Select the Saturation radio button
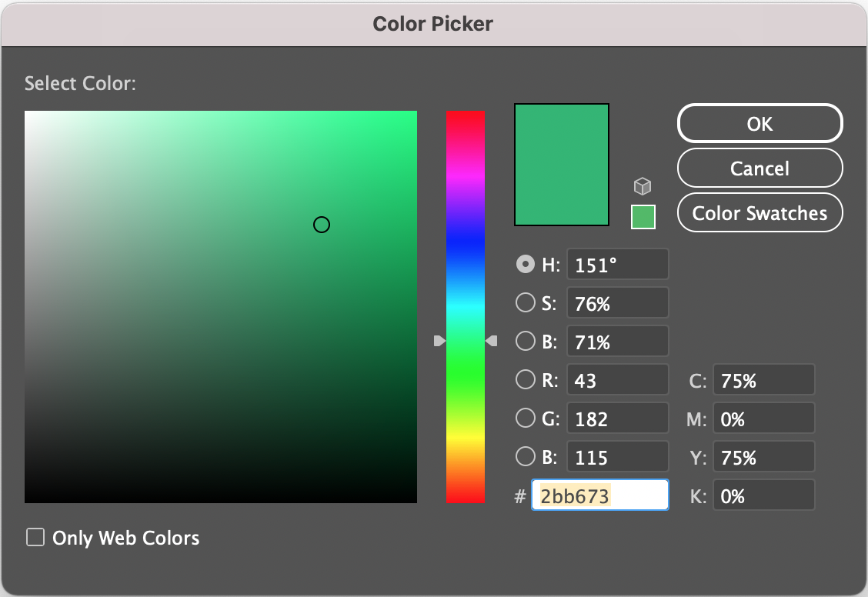The image size is (868, 597). click(x=525, y=302)
